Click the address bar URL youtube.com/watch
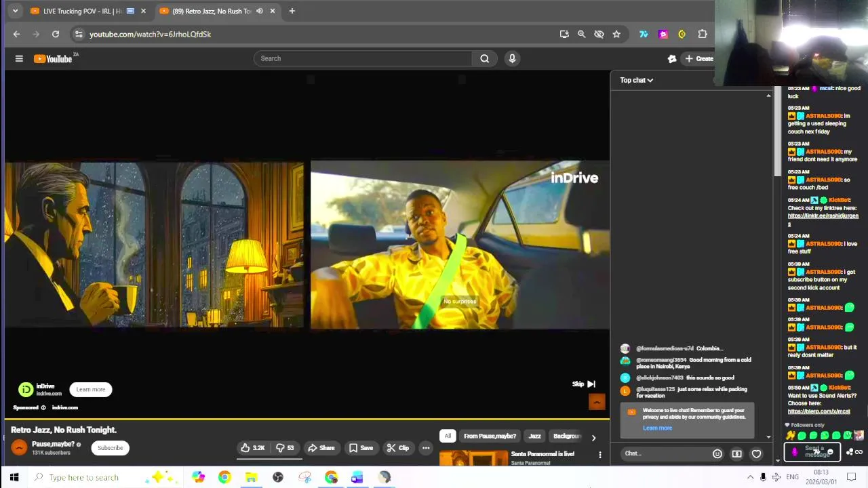The height and width of the screenshot is (488, 868). (150, 34)
